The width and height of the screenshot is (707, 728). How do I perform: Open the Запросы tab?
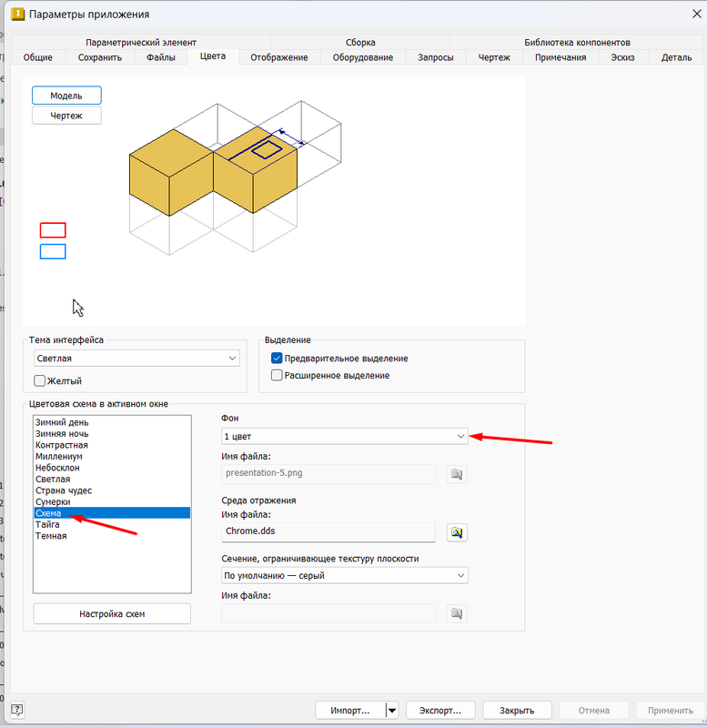(436, 57)
